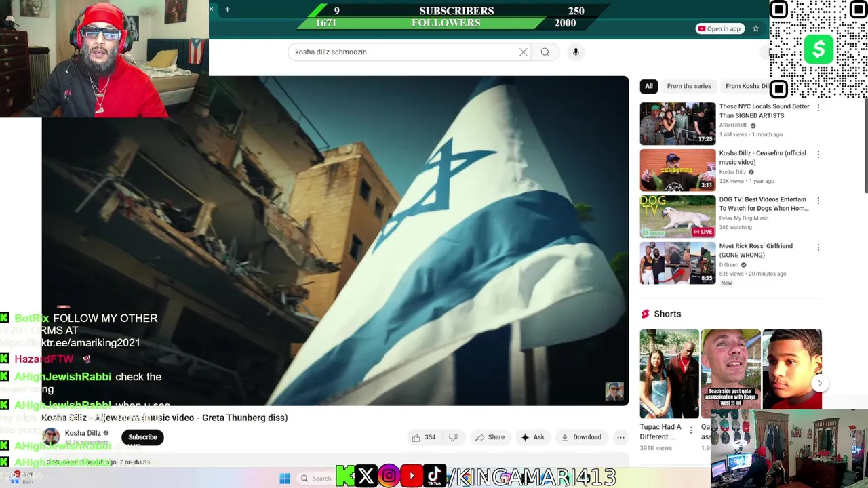Open the Tupac Had A Different short
Viewport: 868px width, 488px height.
pos(669,374)
